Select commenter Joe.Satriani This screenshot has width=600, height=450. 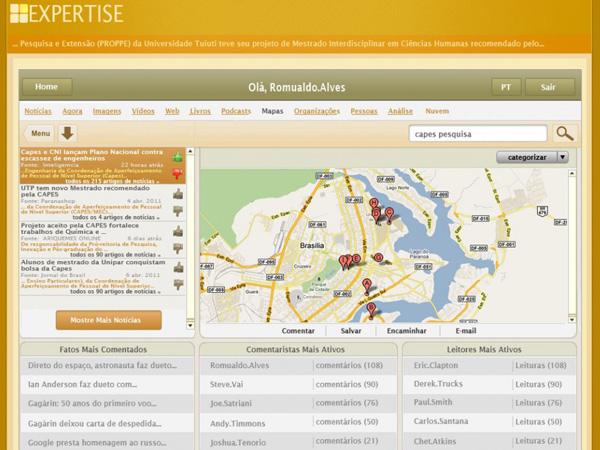tap(231, 403)
